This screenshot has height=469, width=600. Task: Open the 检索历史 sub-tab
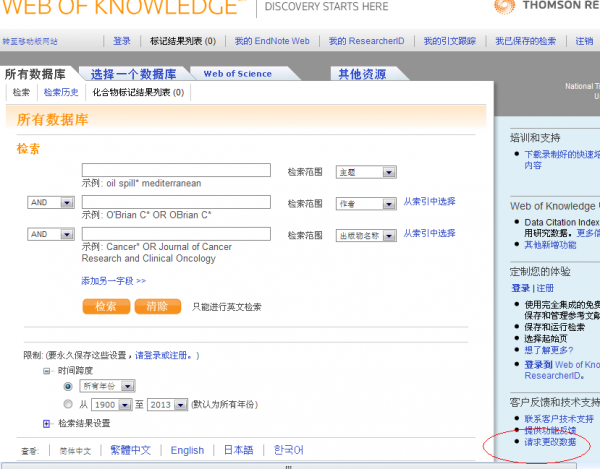coord(61,92)
